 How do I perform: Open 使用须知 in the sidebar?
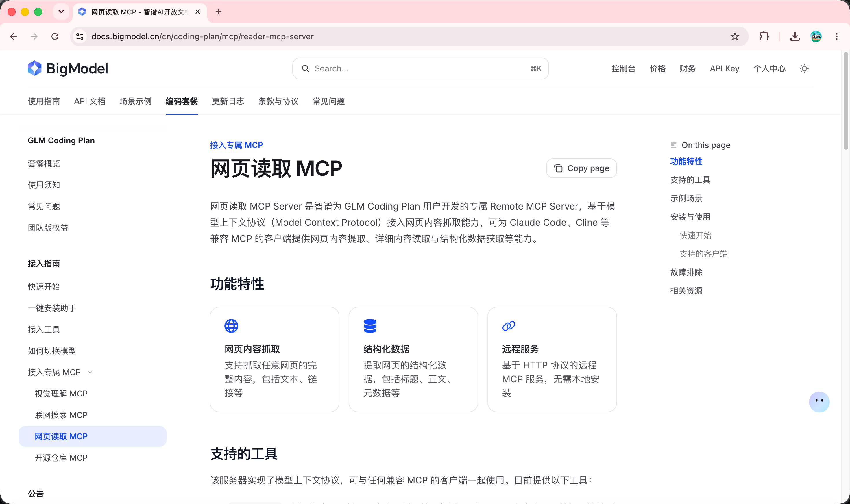tap(44, 185)
